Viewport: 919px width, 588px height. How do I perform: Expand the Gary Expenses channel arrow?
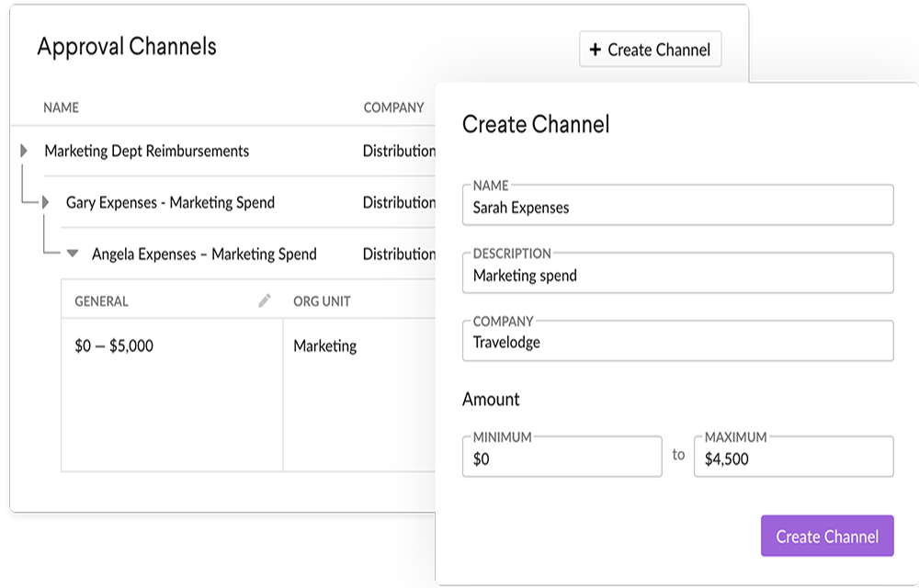(x=45, y=202)
